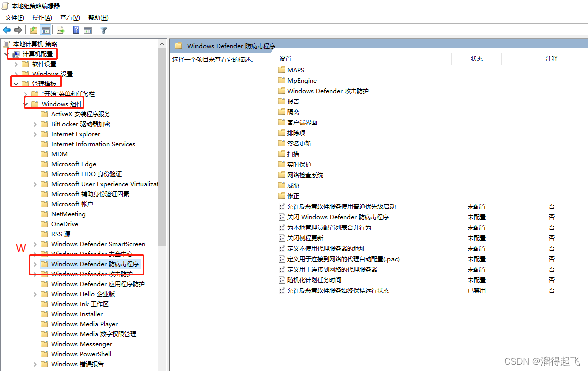Screen dimensions: 588x371
Task: Open the 威胁 folder
Action: coord(289,185)
